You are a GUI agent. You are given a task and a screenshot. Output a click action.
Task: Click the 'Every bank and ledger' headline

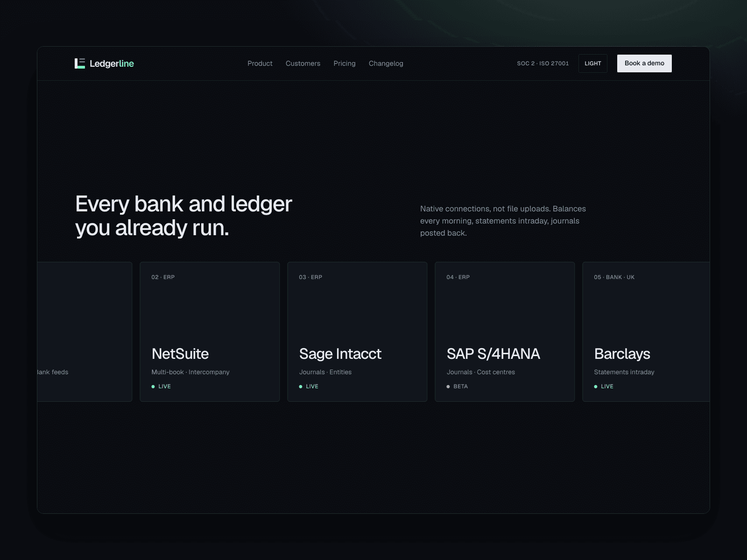point(183,216)
